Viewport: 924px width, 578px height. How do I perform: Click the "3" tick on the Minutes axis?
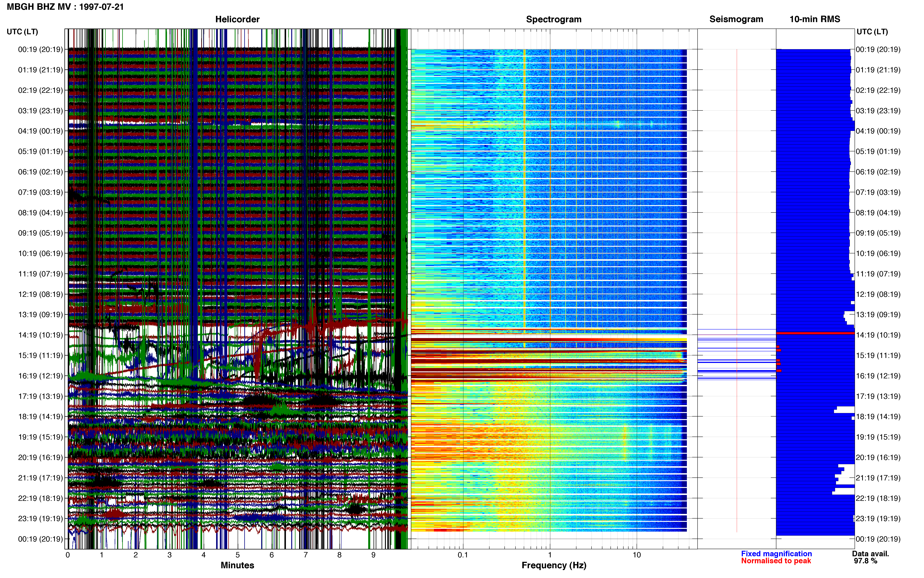tap(170, 555)
